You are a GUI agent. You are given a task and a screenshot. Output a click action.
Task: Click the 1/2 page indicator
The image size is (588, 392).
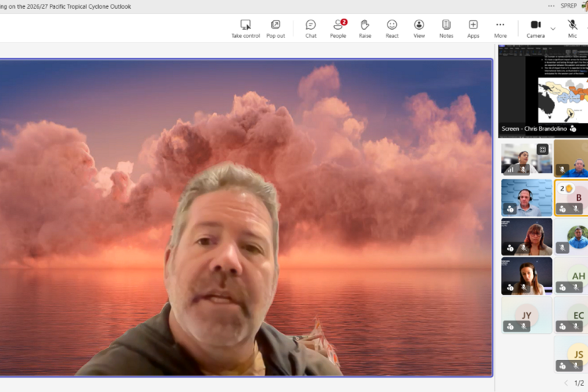pyautogui.click(x=579, y=383)
